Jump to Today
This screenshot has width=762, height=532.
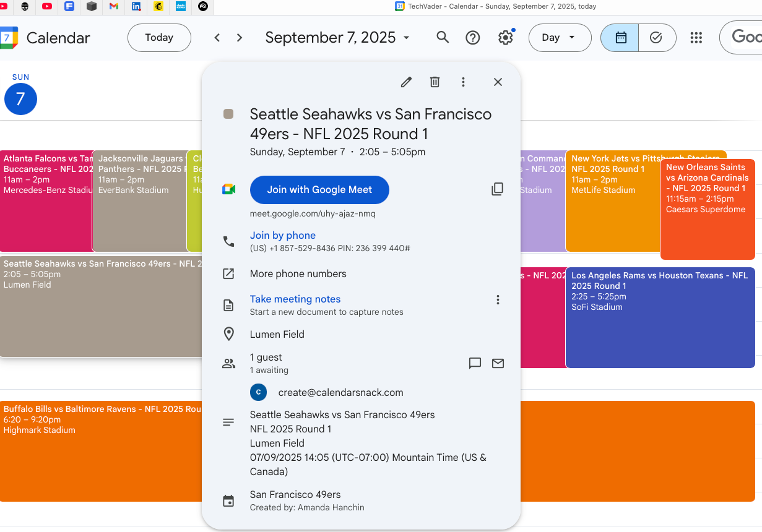click(159, 38)
